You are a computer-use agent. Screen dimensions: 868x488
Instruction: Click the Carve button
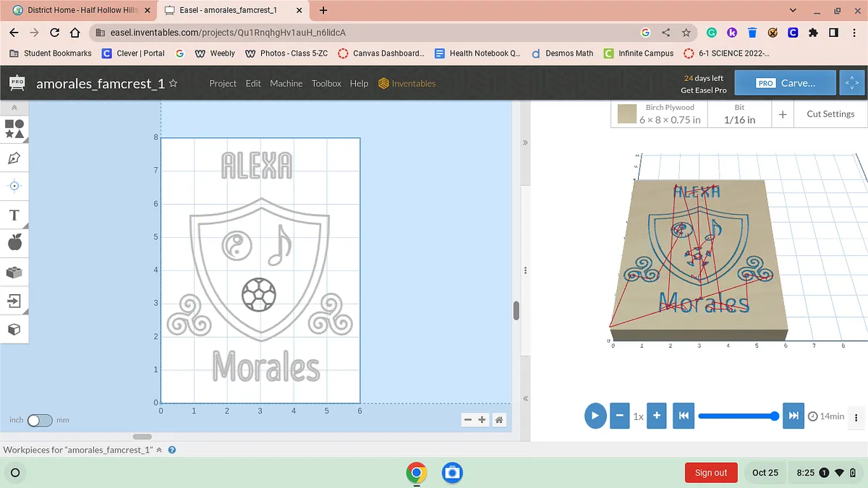785,83
